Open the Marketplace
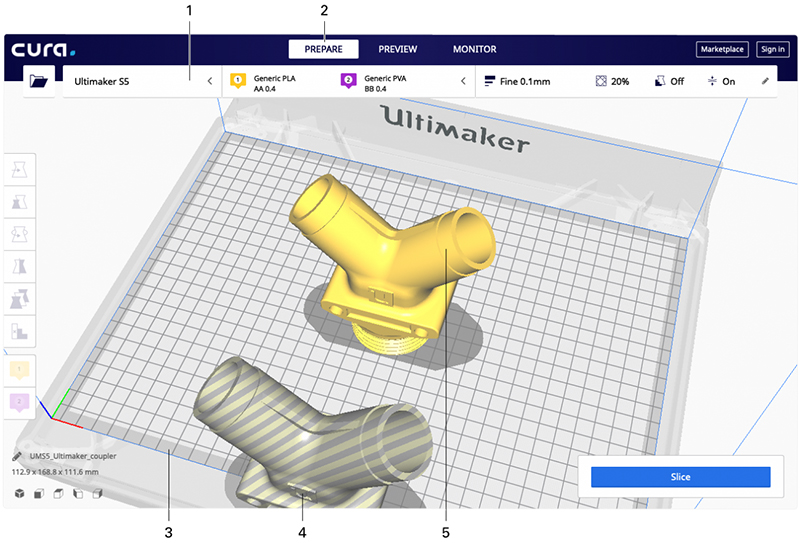This screenshot has height=543, width=800. pyautogui.click(x=720, y=49)
